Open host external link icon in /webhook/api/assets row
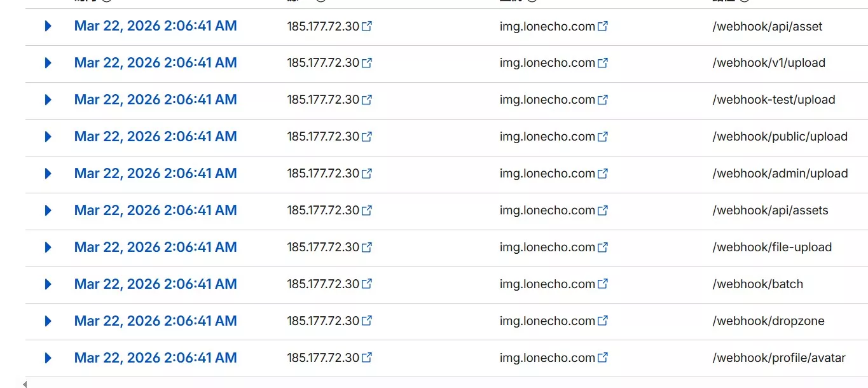868x388 pixels. pyautogui.click(x=603, y=211)
